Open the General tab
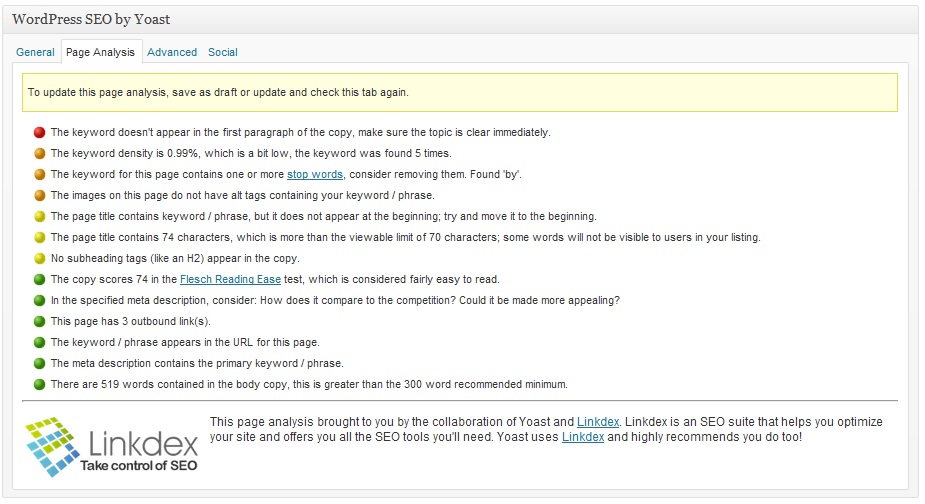Viewport: 925px width, 504px height. pyautogui.click(x=35, y=52)
